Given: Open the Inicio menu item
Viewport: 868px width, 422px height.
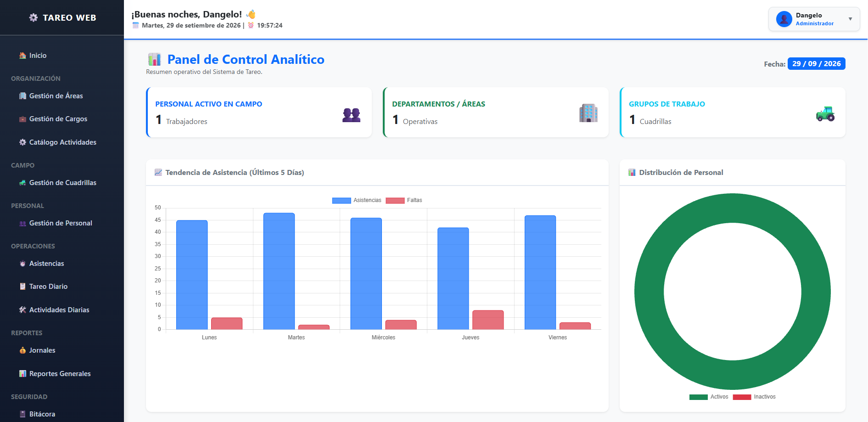Looking at the screenshot, I should pos(62,56).
